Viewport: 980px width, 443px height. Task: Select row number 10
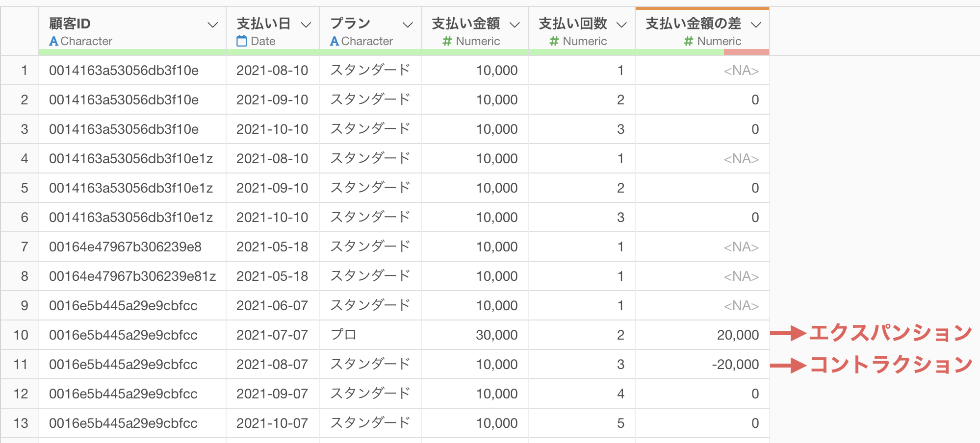tap(21, 335)
